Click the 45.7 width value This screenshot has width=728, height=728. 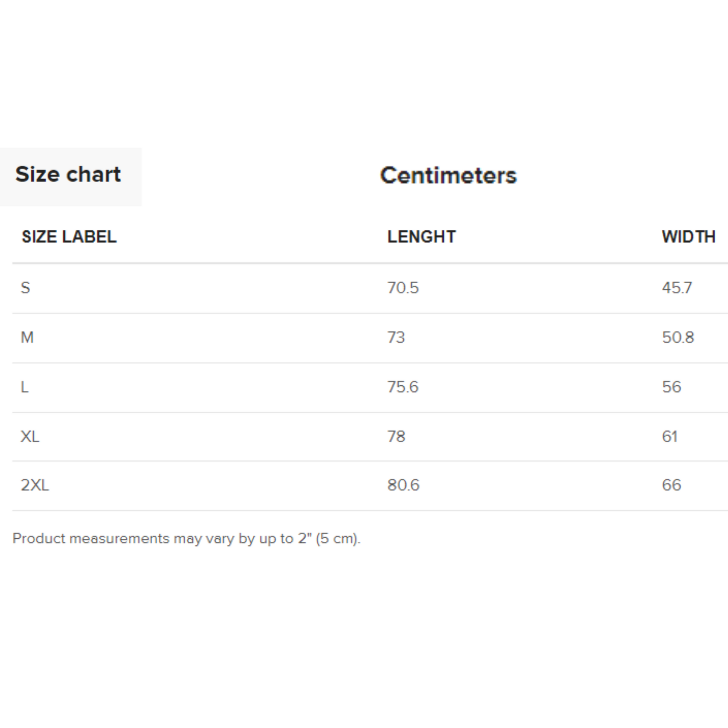677,288
